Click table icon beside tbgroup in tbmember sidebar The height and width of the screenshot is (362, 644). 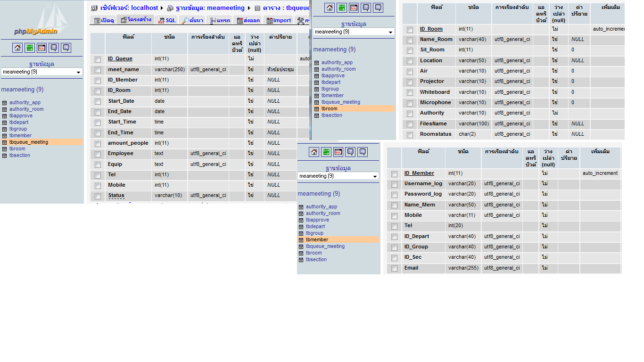click(x=301, y=233)
